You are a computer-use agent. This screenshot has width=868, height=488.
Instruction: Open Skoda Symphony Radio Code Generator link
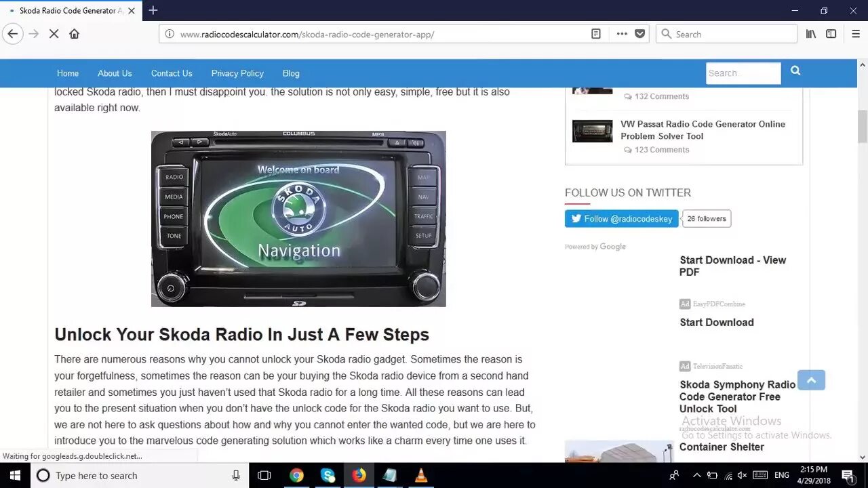(738, 396)
